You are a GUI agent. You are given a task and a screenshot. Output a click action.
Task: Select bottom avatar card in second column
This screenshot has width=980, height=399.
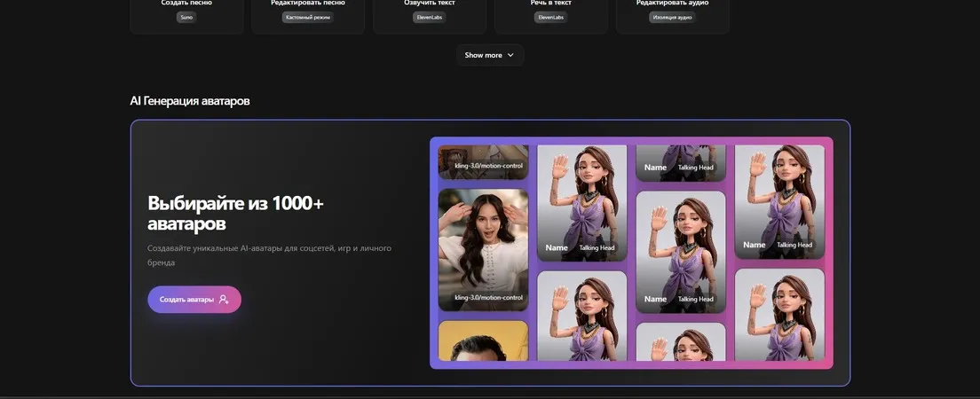tap(582, 316)
